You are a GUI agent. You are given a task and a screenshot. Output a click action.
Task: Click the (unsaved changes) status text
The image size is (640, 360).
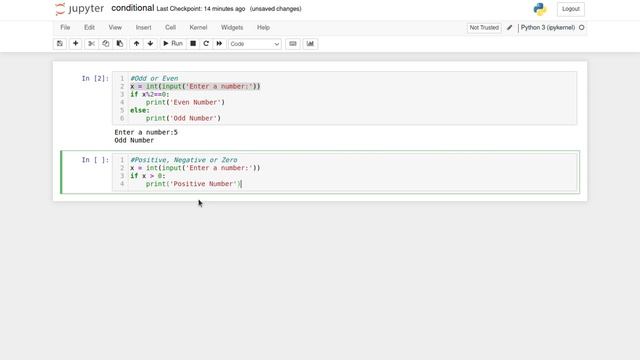(x=276, y=9)
